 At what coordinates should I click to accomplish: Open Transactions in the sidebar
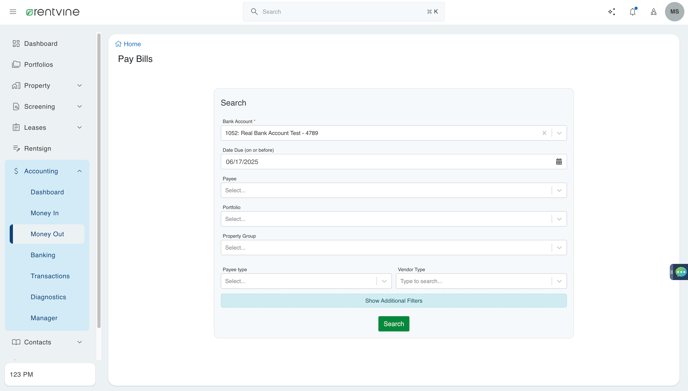[50, 276]
